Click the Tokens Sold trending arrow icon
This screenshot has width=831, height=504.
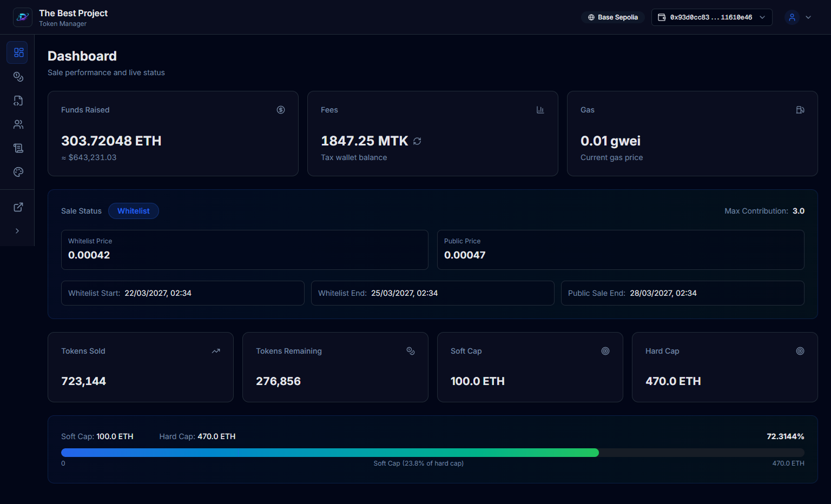216,351
